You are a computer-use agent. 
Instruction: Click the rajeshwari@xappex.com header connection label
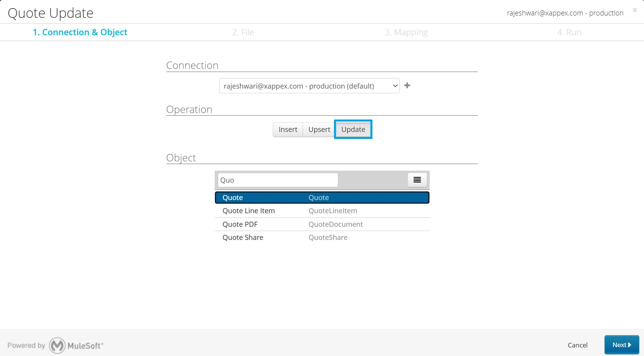[565, 13]
